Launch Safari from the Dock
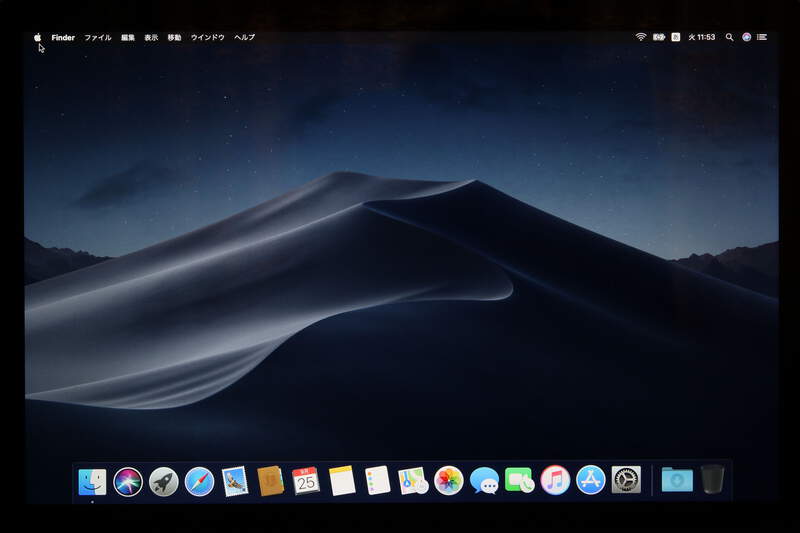 click(x=199, y=481)
